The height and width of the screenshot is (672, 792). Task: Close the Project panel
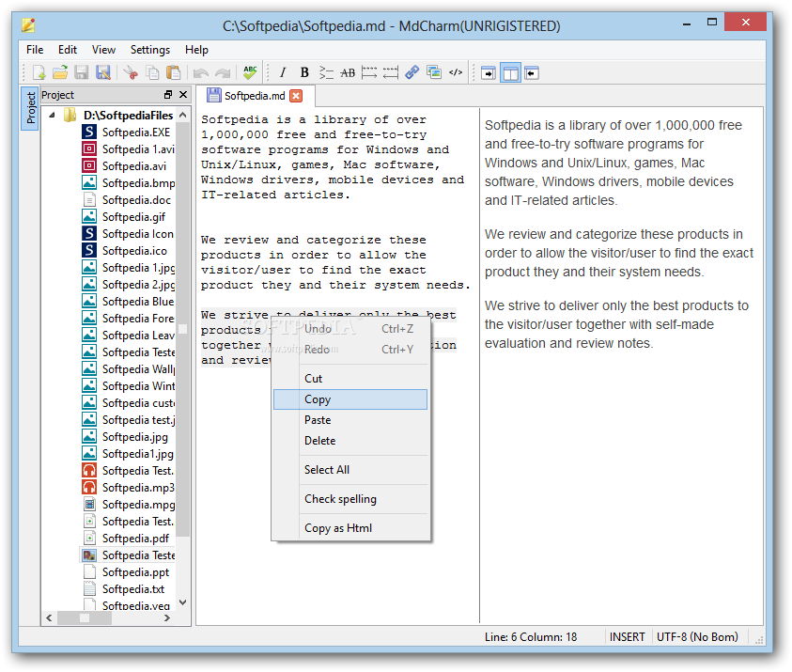[183, 95]
